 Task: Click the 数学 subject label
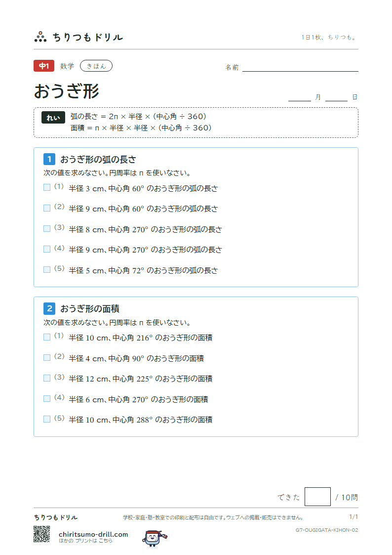tap(67, 66)
